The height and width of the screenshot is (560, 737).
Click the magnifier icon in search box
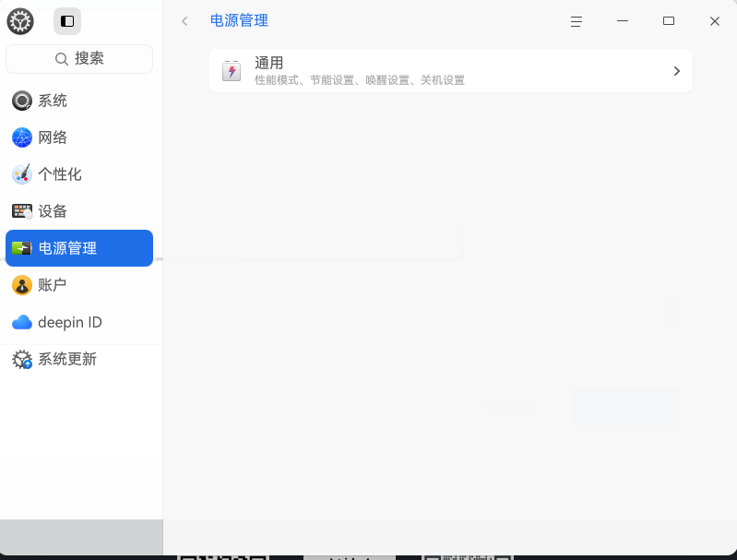click(x=62, y=59)
